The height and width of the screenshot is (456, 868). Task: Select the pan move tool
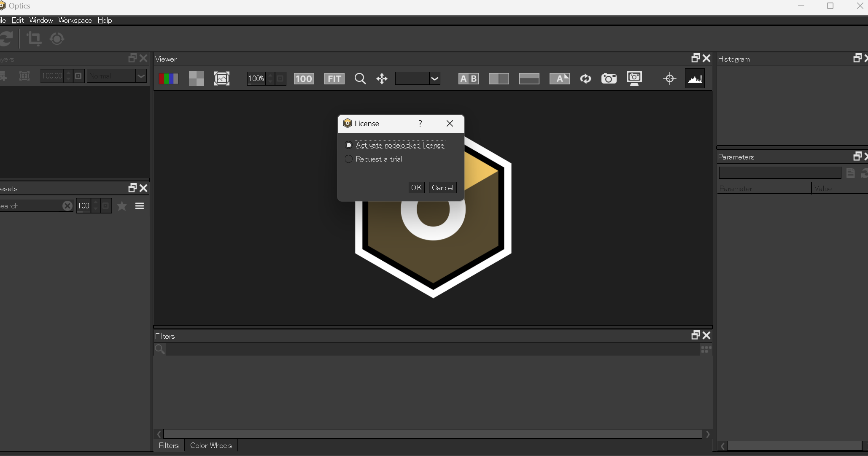pyautogui.click(x=382, y=78)
